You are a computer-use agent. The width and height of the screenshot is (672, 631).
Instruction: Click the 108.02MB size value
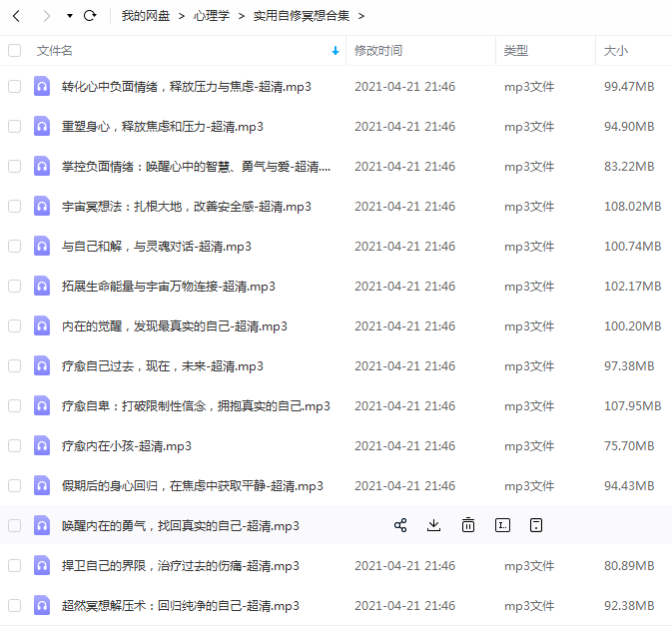[633, 207]
